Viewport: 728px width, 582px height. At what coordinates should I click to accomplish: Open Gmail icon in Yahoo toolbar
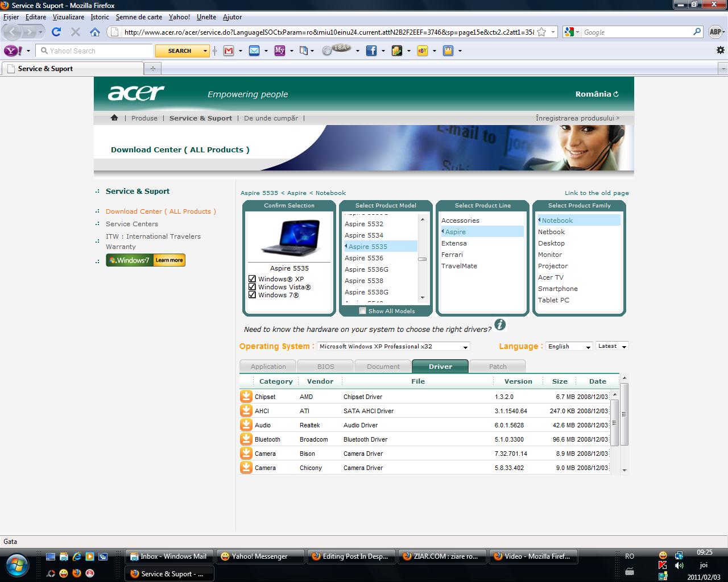point(229,51)
